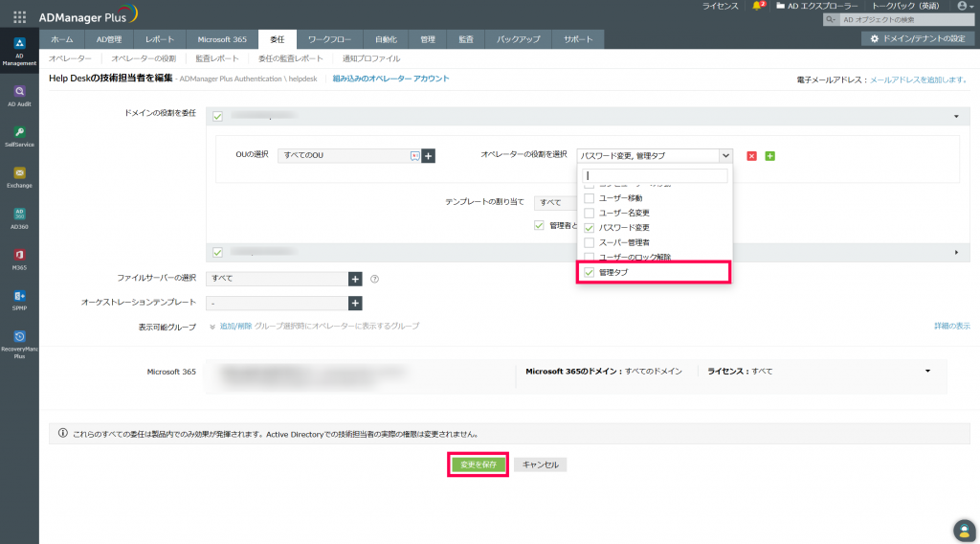Viewport: 980px width, 544px height.
Task: Click the キャンセル button
Action: pos(541,465)
